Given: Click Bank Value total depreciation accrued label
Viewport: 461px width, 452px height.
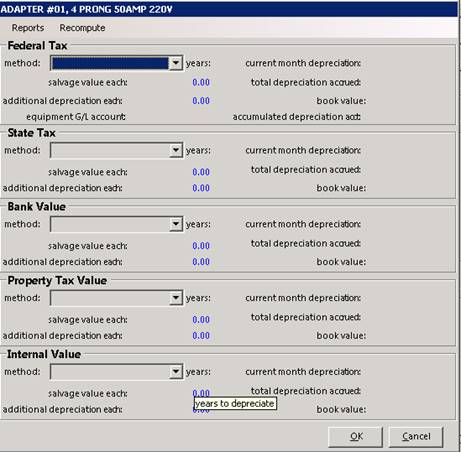Looking at the screenshot, I should coord(306,243).
